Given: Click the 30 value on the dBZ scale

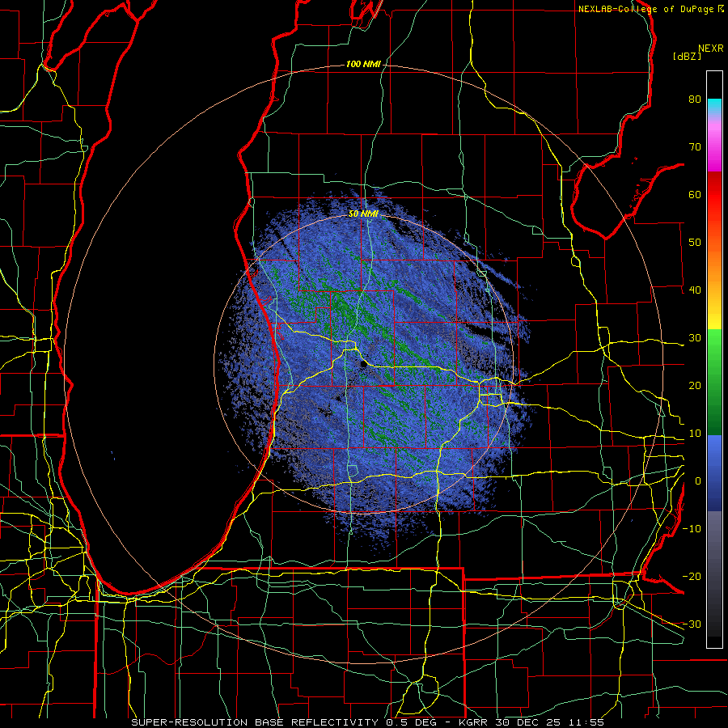Looking at the screenshot, I should pyautogui.click(x=695, y=338).
